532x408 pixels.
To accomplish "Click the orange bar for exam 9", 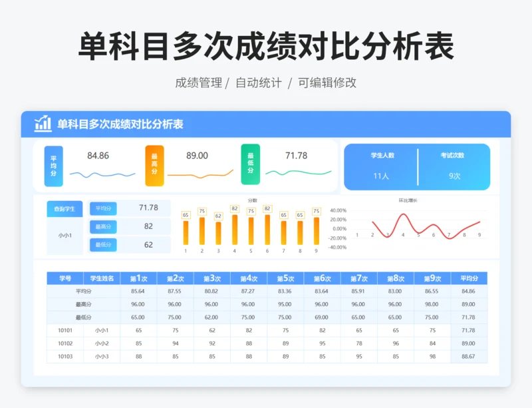I will pyautogui.click(x=317, y=231).
